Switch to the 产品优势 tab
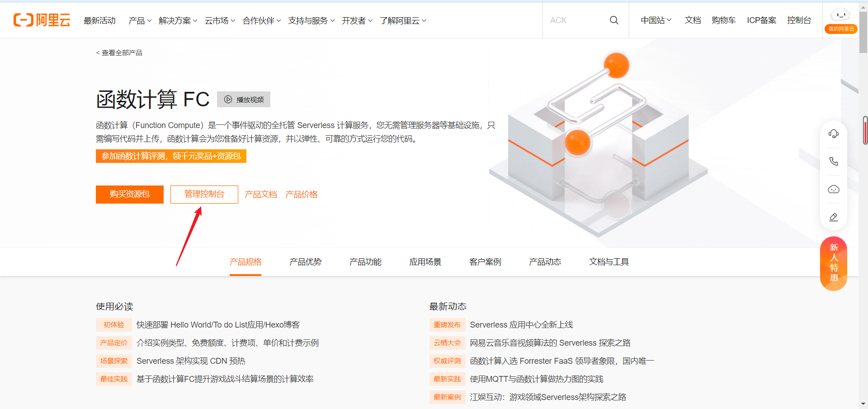 [306, 262]
